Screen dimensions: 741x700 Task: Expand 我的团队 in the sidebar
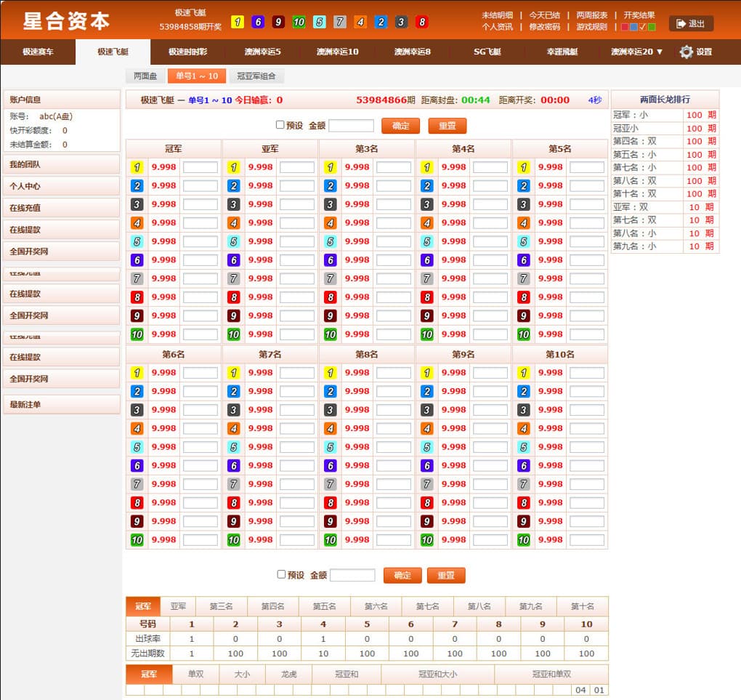click(61, 165)
